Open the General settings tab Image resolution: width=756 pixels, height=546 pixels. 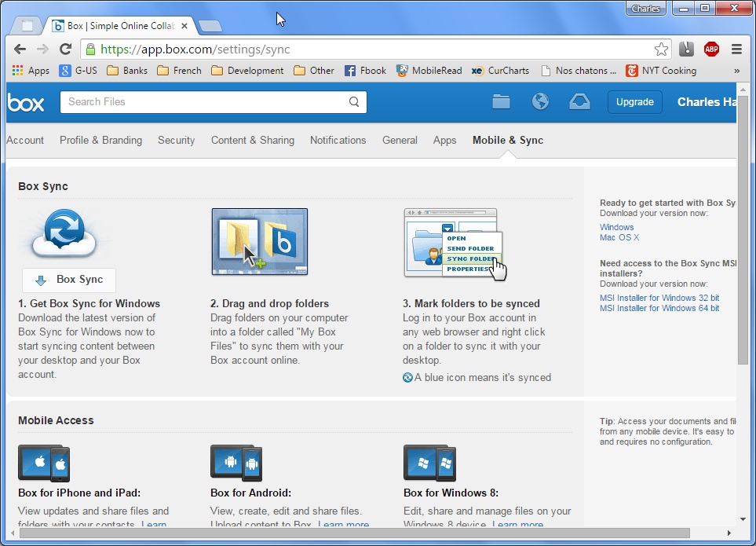[x=400, y=141]
